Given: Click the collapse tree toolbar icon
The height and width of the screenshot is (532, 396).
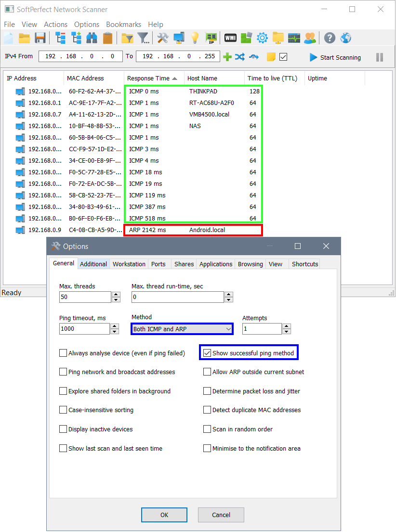Looking at the screenshot, I should pyautogui.click(x=60, y=38).
